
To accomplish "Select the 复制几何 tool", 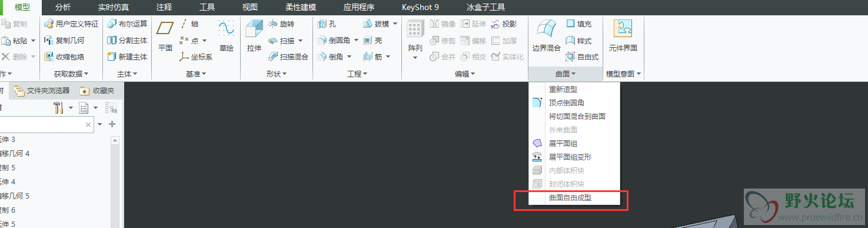I will 64,41.
